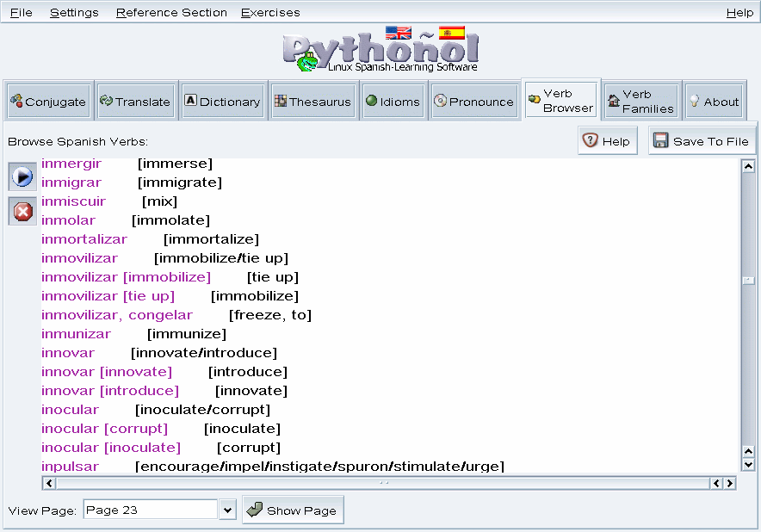Screen dimensions: 761x532
Task: Click the Spanish flag icon
Action: tap(451, 33)
